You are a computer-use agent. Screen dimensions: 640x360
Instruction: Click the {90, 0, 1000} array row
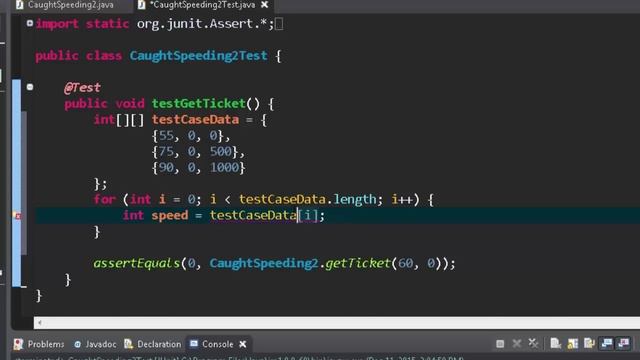pyautogui.click(x=198, y=167)
